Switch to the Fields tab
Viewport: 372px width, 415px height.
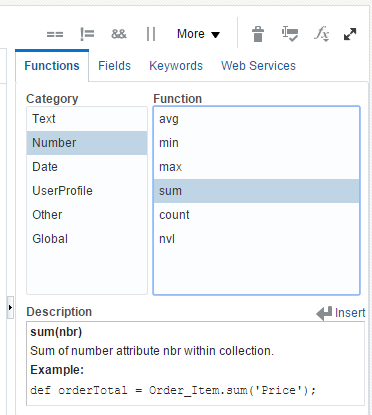tap(114, 66)
